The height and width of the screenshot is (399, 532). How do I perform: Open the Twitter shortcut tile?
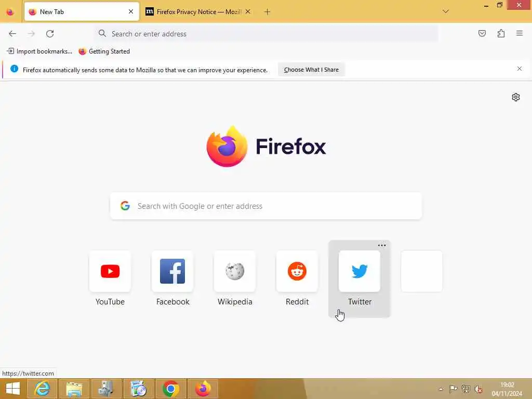coord(360,279)
